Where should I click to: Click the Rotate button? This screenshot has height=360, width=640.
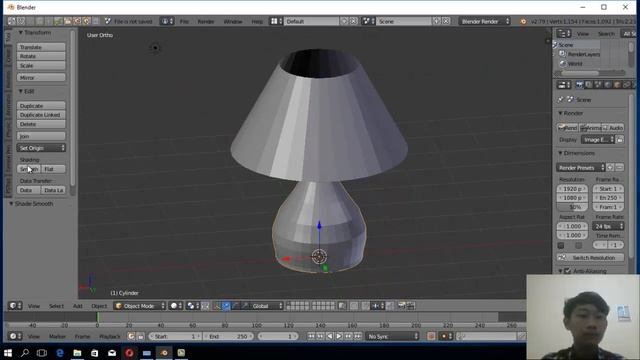click(41, 56)
